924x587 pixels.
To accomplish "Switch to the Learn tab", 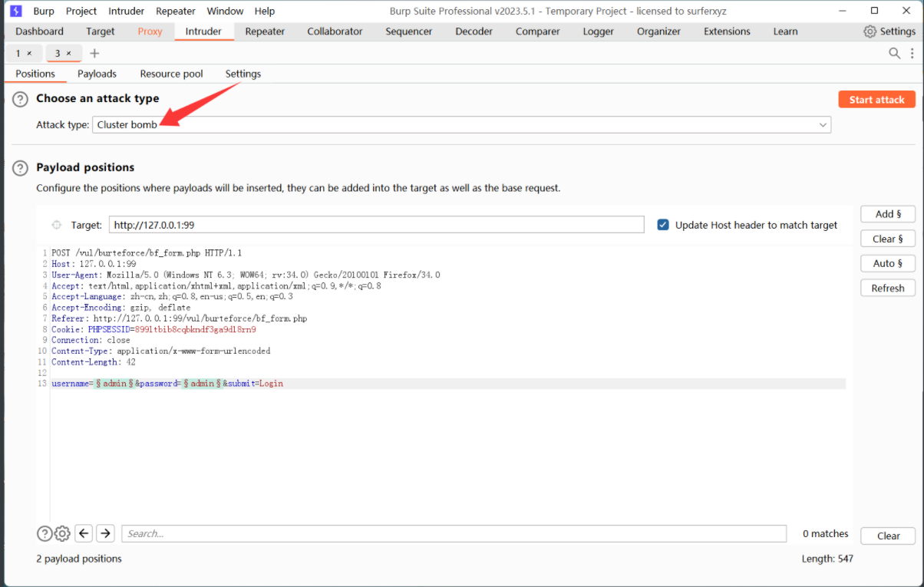I will click(786, 31).
